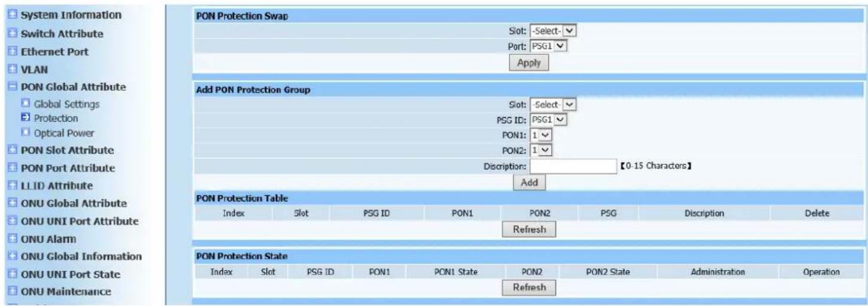
Task: Expand the ONU Global Attribute plus icon
Action: pos(13,203)
